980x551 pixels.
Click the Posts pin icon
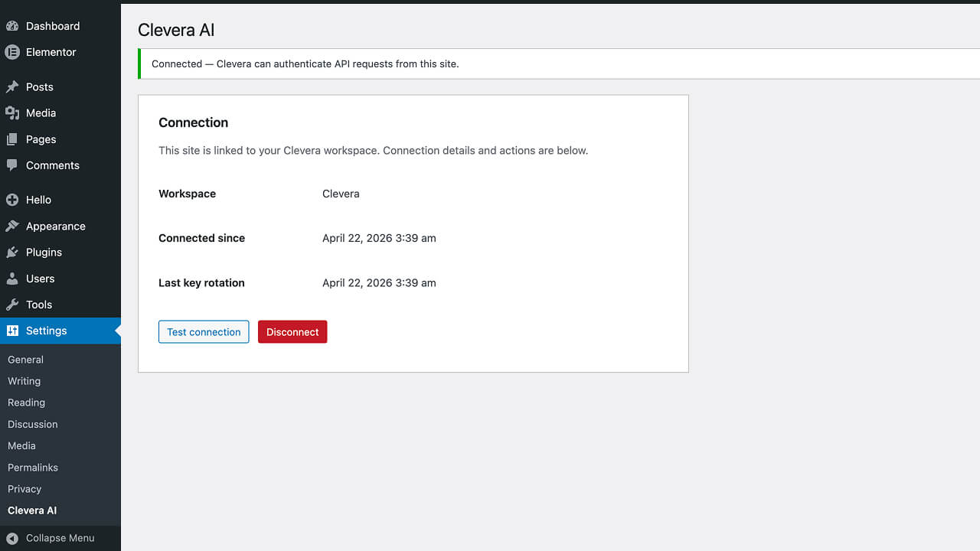[13, 86]
